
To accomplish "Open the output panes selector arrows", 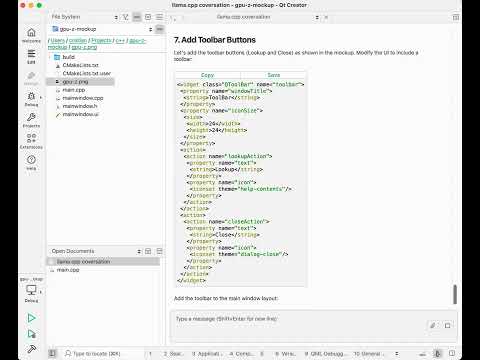I will [x=397, y=353].
